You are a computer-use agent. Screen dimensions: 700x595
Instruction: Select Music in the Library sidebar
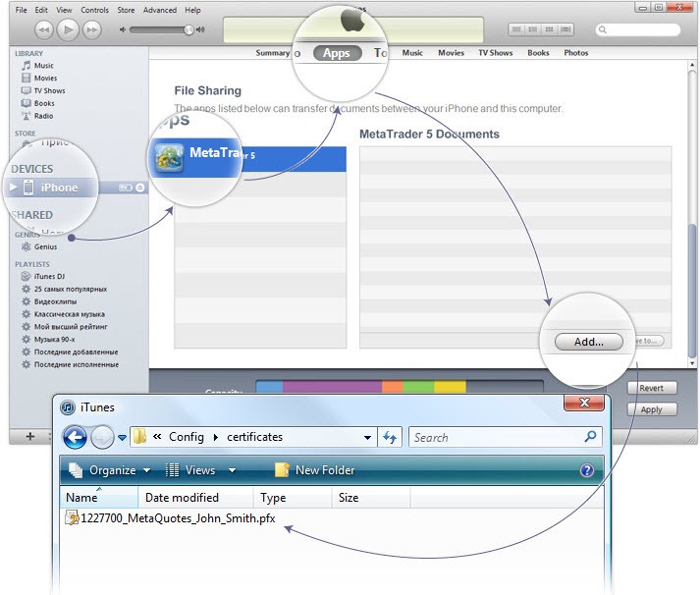tap(44, 66)
